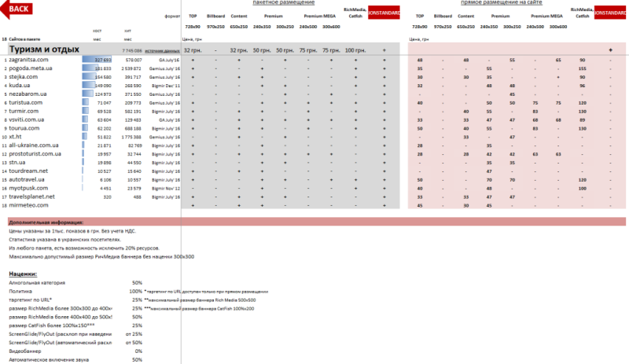Select stn.ua in the site list
629x364 pixels.
tap(17, 162)
